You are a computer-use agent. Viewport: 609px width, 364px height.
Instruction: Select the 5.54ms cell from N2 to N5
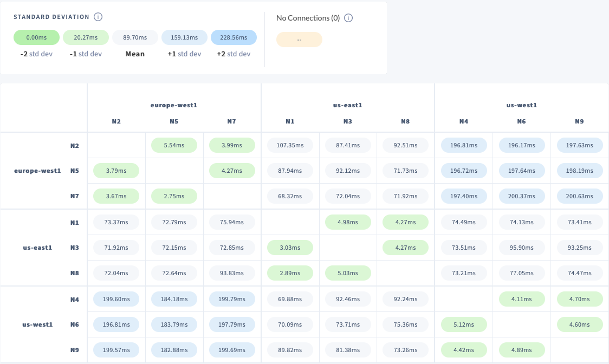(x=174, y=145)
